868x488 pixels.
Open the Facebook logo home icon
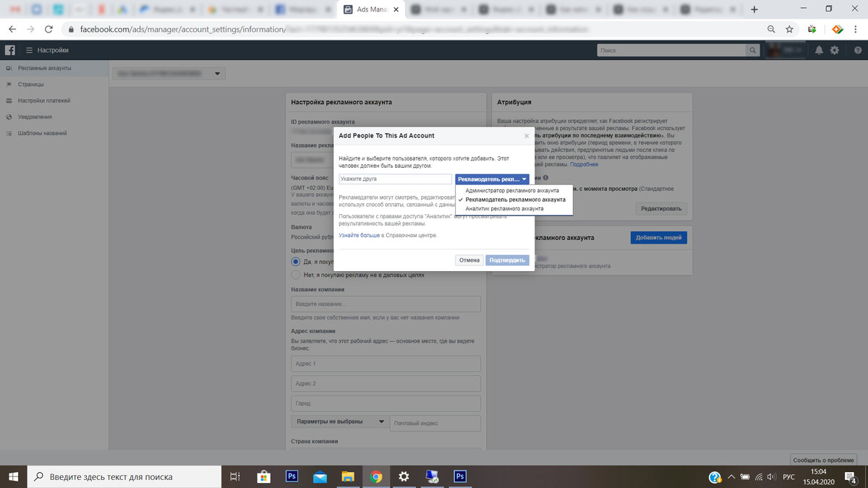pos(10,50)
